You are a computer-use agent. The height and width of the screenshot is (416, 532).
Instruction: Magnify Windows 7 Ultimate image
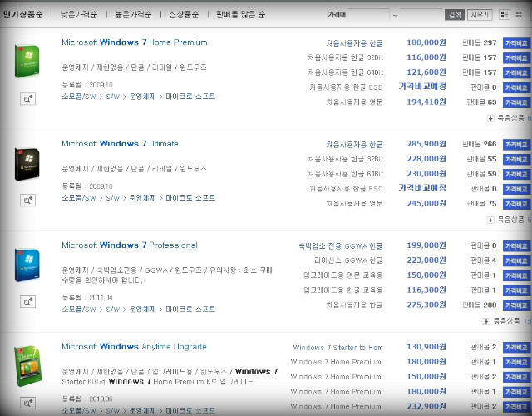click(27, 201)
